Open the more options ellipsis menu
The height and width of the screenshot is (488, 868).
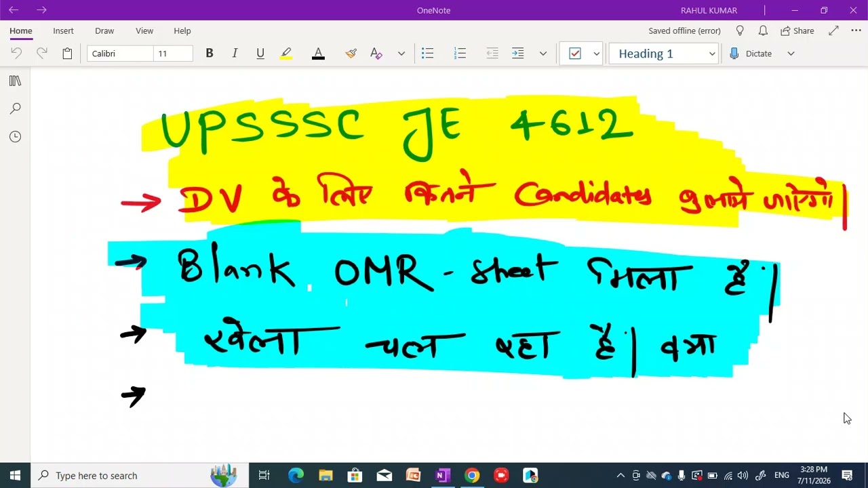856,30
